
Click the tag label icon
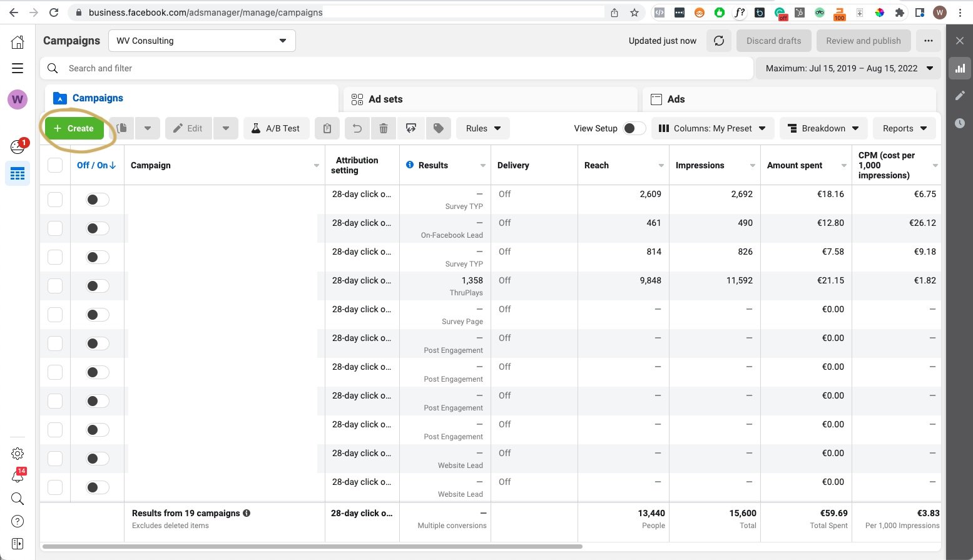pyautogui.click(x=439, y=128)
